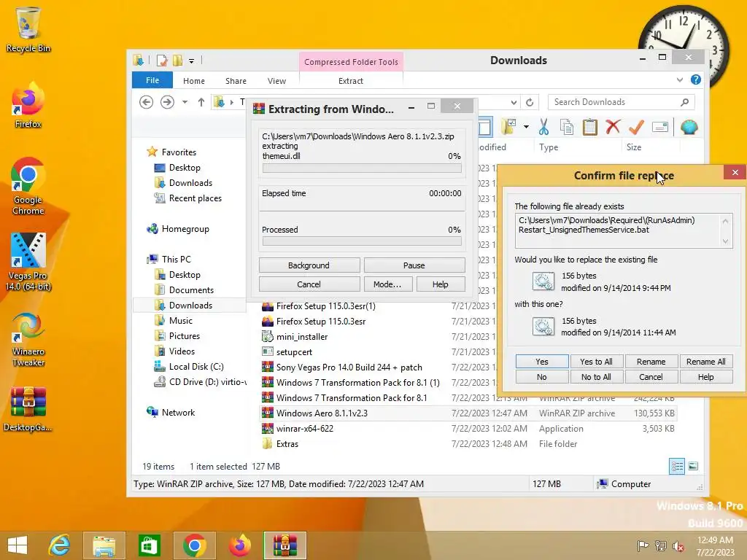747x560 pixels.
Task: Click the Processed progress bar
Action: coord(362,241)
